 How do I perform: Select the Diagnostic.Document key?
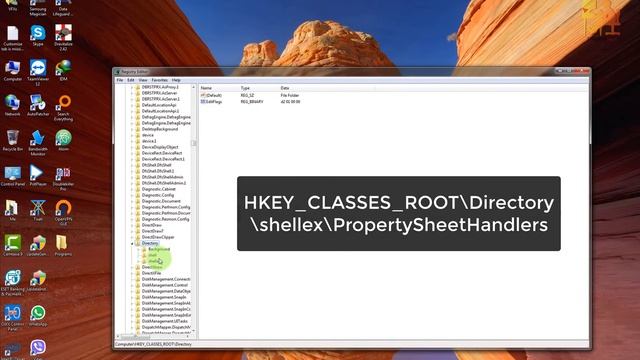161,201
